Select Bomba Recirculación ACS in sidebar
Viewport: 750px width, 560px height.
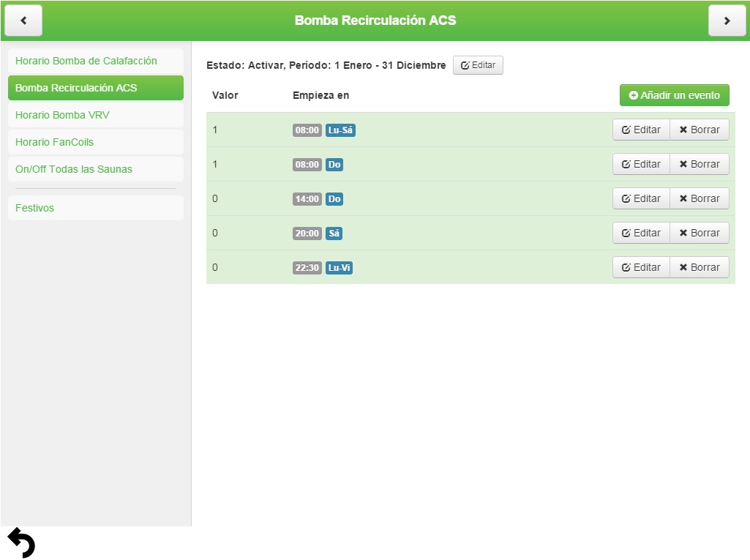coord(95,88)
